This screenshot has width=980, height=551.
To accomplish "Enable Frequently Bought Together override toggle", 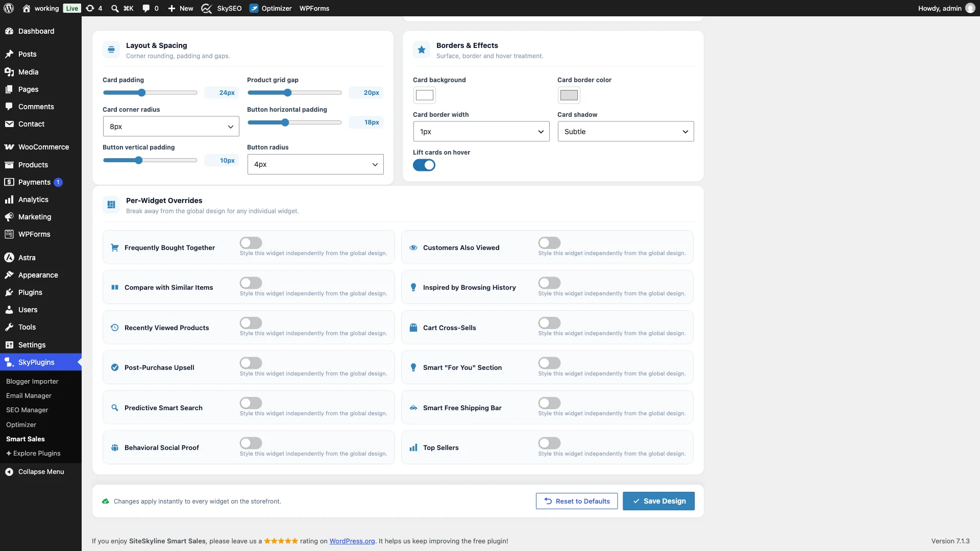I will pos(251,243).
